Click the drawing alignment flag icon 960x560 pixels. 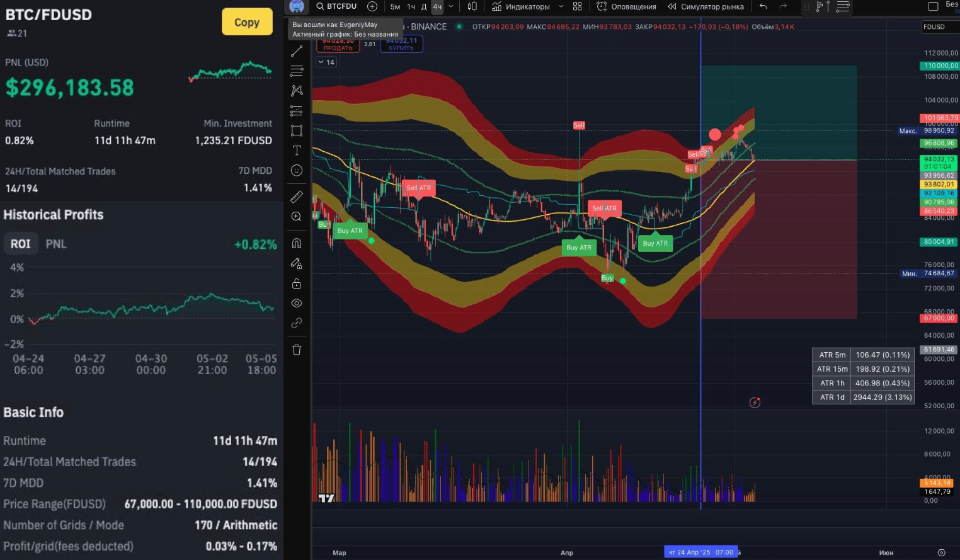pos(823,6)
